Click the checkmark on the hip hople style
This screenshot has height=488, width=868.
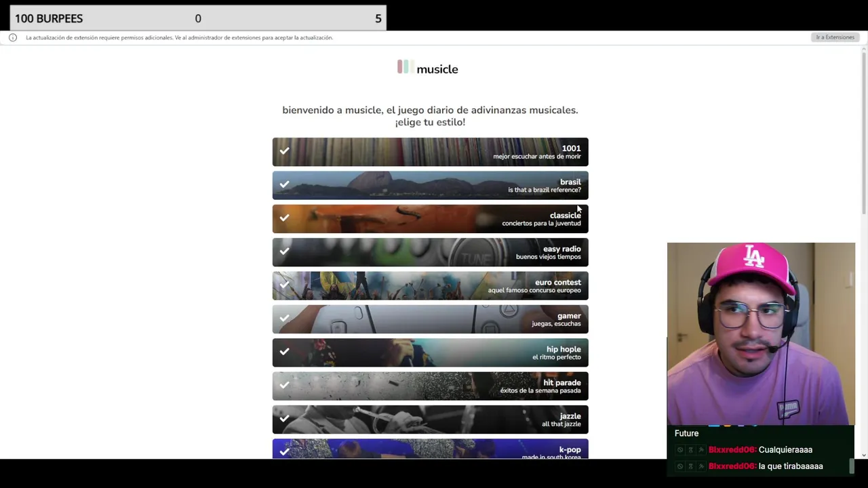pos(284,351)
